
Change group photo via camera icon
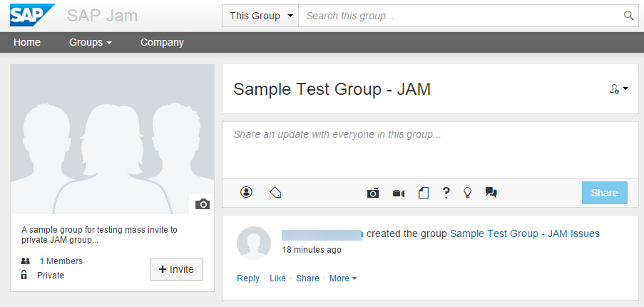pyautogui.click(x=202, y=204)
